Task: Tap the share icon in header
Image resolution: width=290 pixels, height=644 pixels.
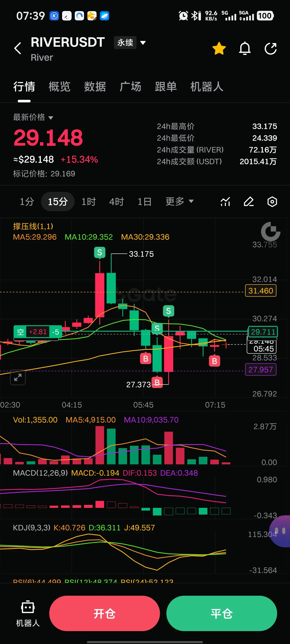Action: coord(271,48)
